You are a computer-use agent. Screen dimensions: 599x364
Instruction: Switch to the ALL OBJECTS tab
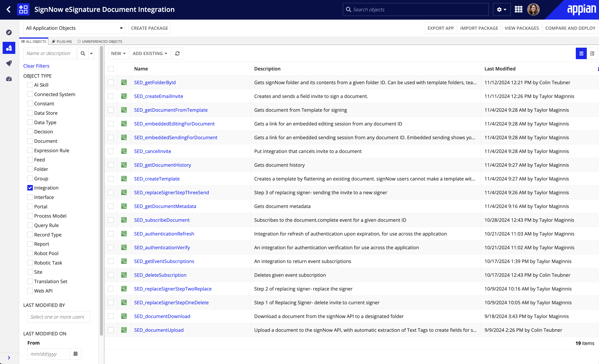point(34,41)
